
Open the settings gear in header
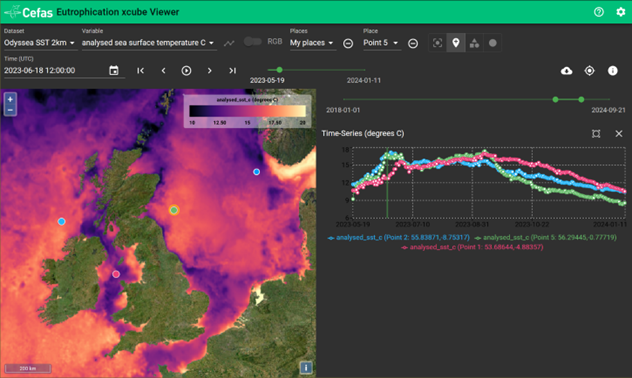point(621,12)
